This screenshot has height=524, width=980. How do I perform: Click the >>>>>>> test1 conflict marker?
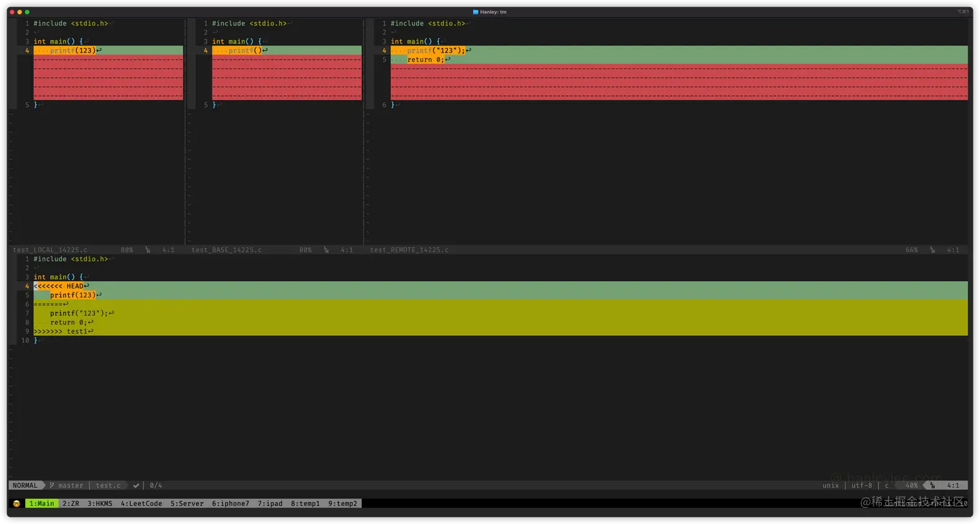60,331
